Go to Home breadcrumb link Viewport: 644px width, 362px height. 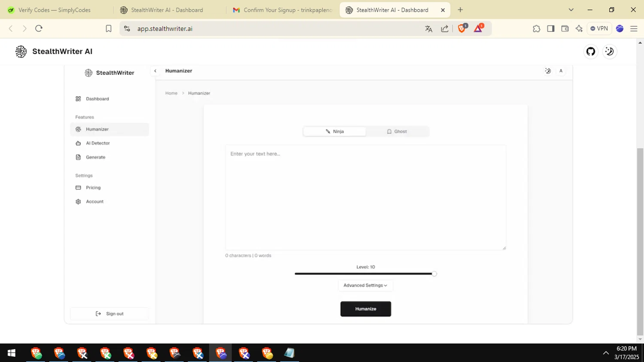coord(171,93)
